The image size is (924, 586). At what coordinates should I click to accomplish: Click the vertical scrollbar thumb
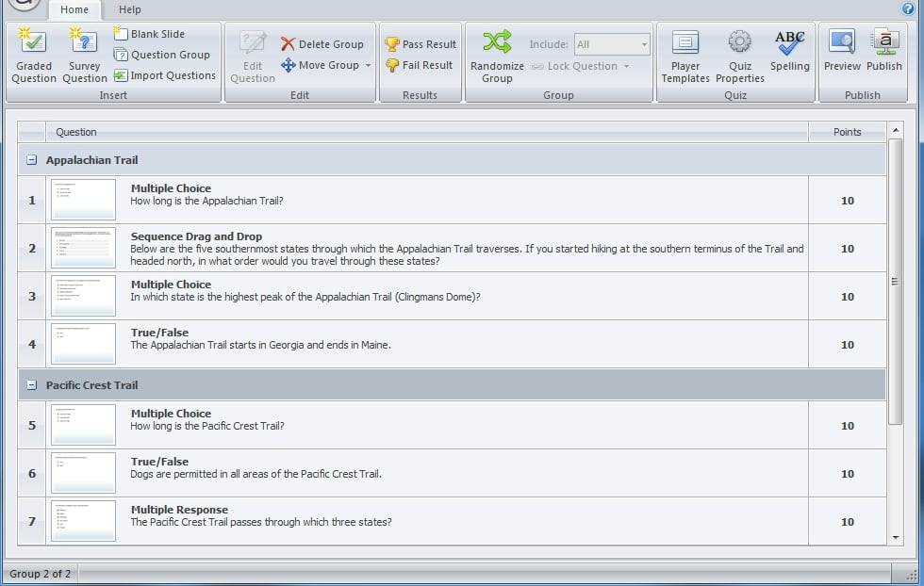tap(896, 282)
